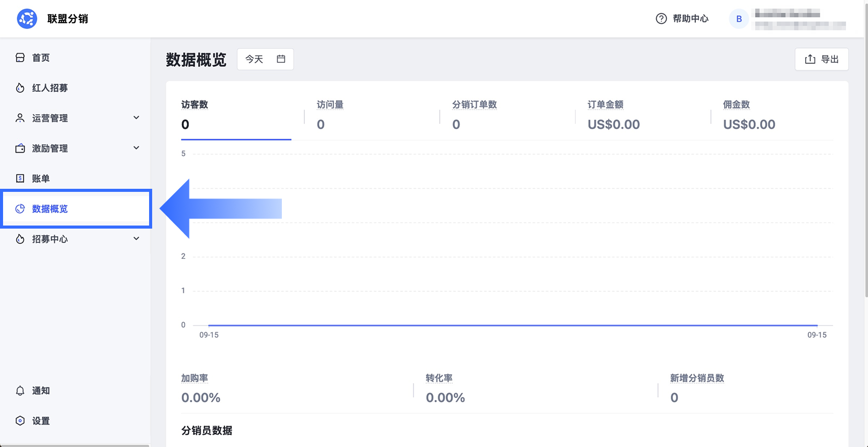Screen dimensions: 868x447
Task: Open the 首页 home icon
Action: [20, 58]
